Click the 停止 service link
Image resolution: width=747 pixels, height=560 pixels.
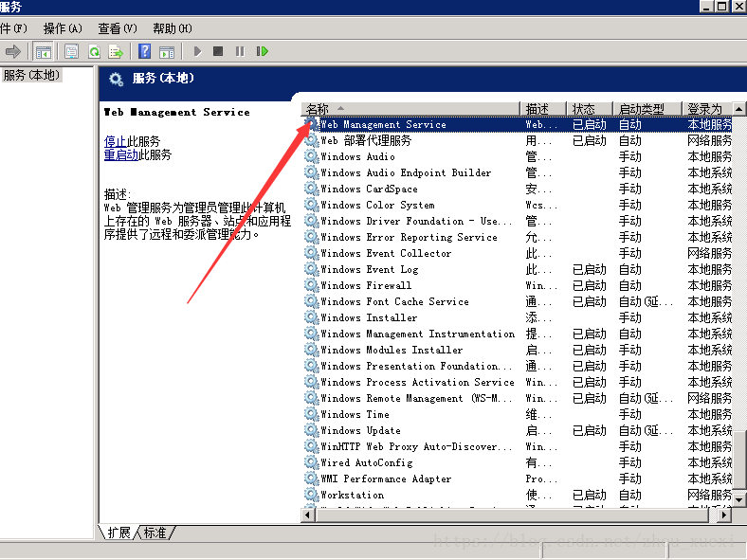116,141
